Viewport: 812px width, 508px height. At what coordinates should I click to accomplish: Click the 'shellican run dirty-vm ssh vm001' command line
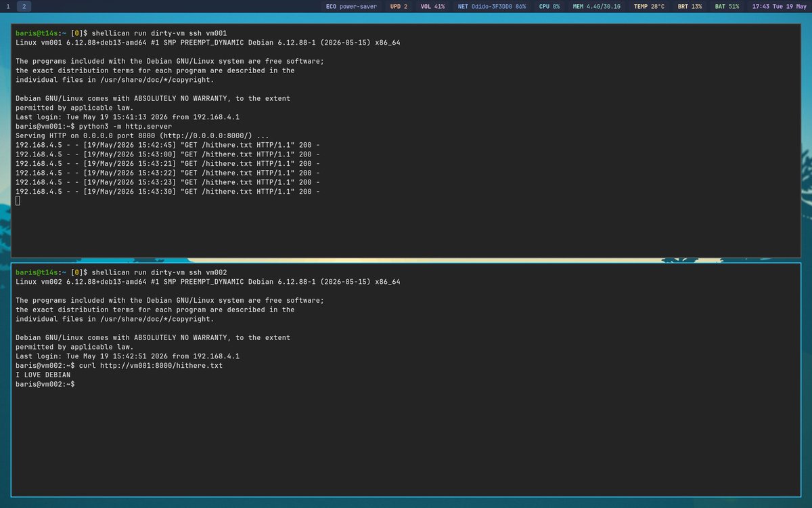point(122,33)
